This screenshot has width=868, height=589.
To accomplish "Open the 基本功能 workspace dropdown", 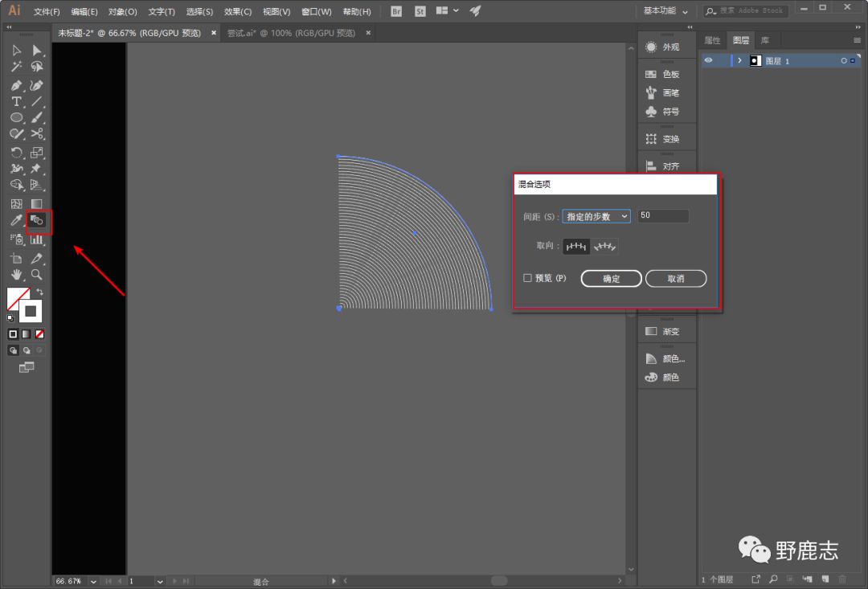I will tap(666, 11).
